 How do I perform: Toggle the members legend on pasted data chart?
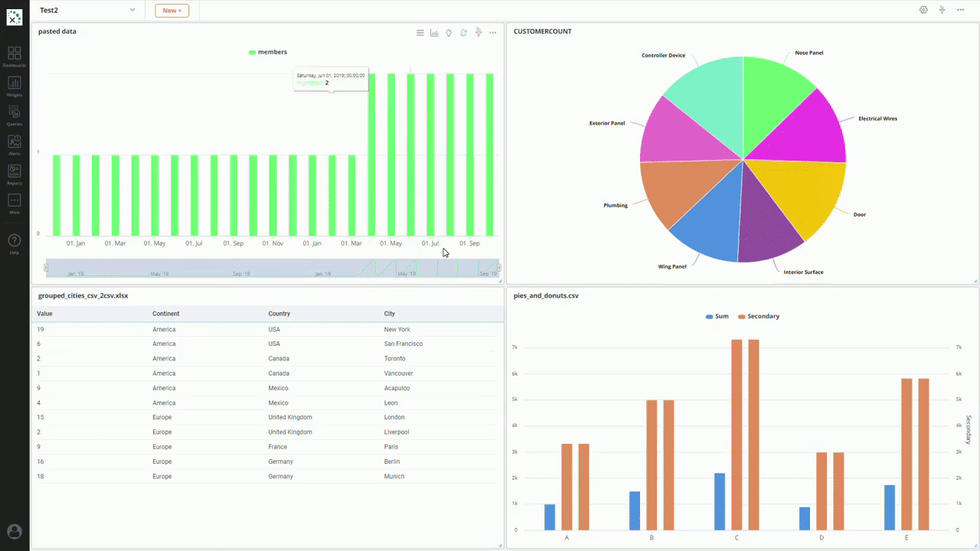[268, 51]
